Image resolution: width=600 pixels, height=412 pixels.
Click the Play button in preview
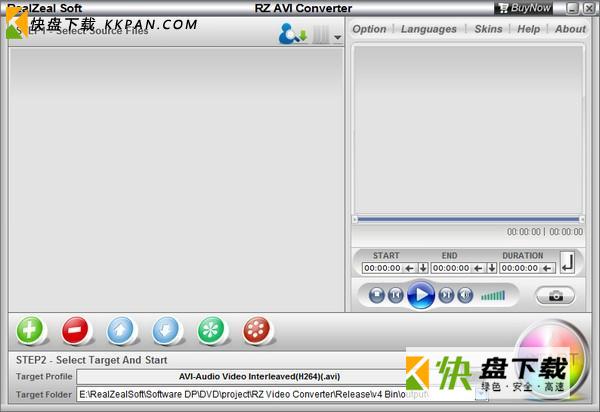tap(421, 295)
